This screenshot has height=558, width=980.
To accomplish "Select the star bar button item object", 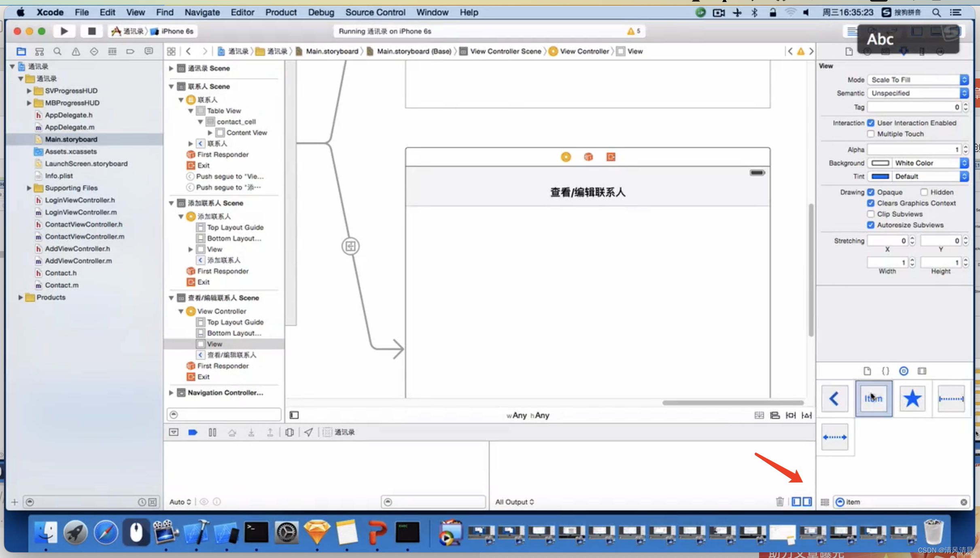I will [912, 399].
